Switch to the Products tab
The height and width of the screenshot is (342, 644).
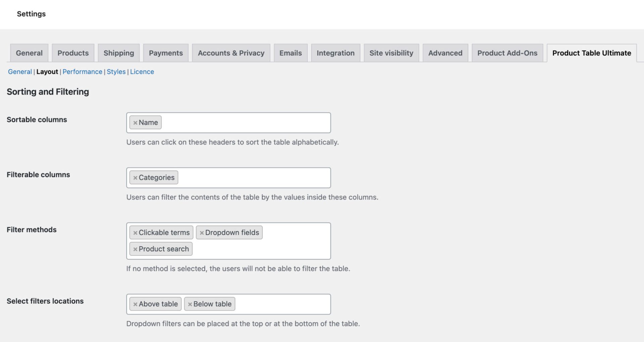coord(73,53)
